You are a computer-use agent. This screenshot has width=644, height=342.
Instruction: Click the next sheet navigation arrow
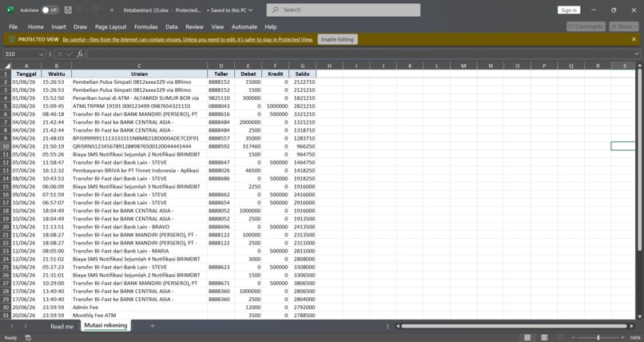point(25,326)
